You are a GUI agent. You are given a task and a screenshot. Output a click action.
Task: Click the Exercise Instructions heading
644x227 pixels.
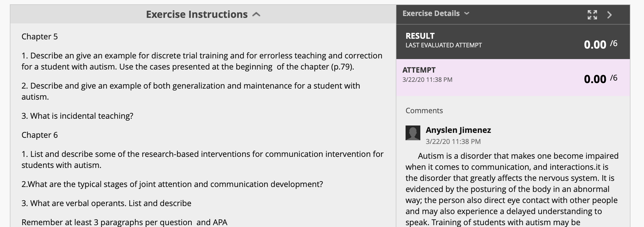pos(197,14)
